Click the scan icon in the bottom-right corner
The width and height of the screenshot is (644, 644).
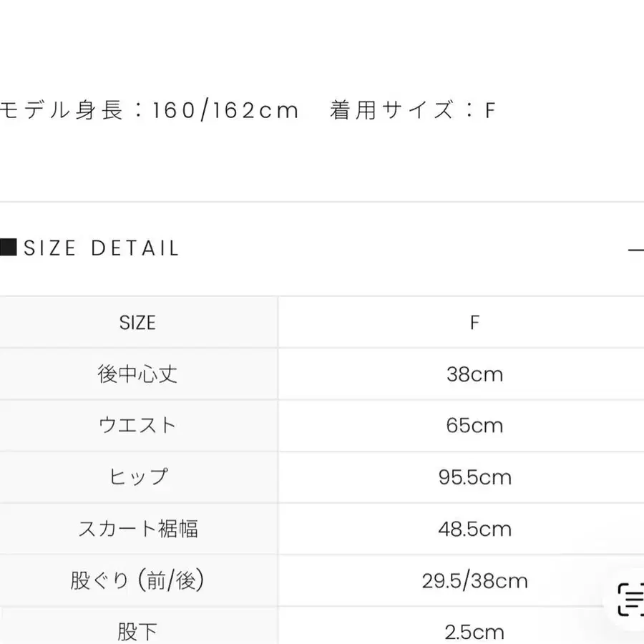(630, 597)
